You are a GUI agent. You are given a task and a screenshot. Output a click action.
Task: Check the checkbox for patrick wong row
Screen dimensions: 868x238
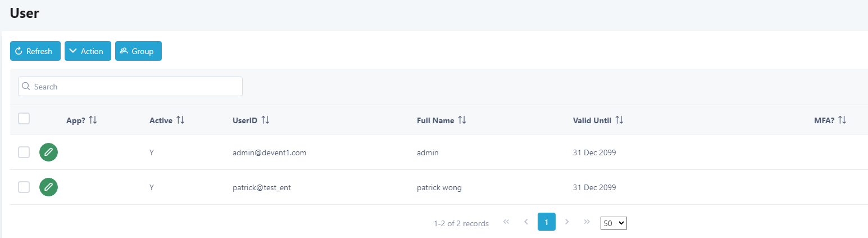(24, 187)
